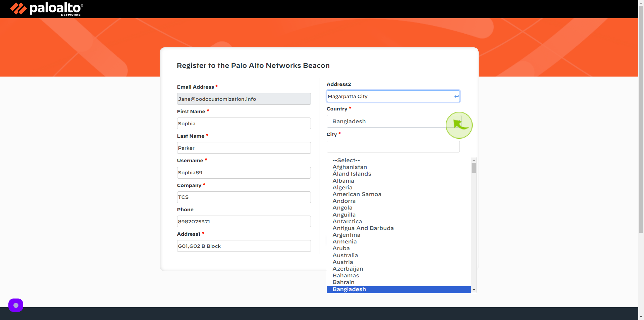
Task: Select Antigua And Barbuda from the list
Action: (x=399, y=228)
